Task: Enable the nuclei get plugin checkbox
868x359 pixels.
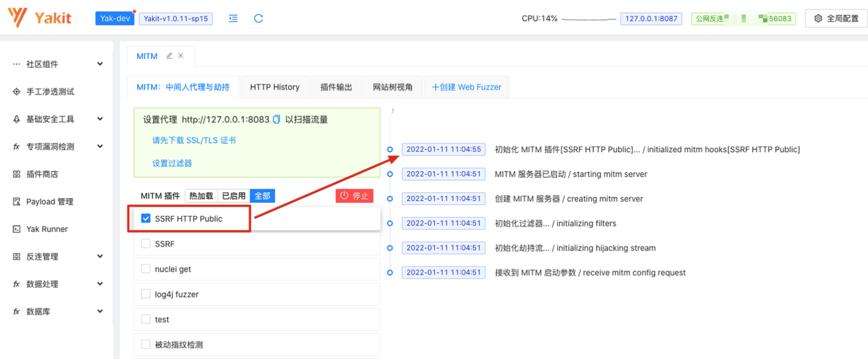Action: point(146,269)
